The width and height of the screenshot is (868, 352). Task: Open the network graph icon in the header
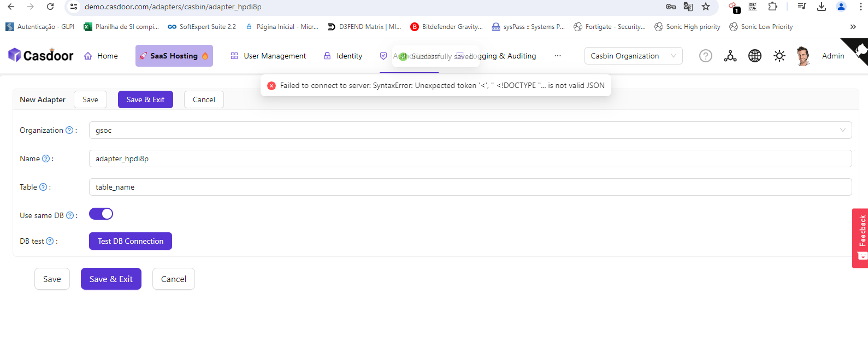point(730,56)
